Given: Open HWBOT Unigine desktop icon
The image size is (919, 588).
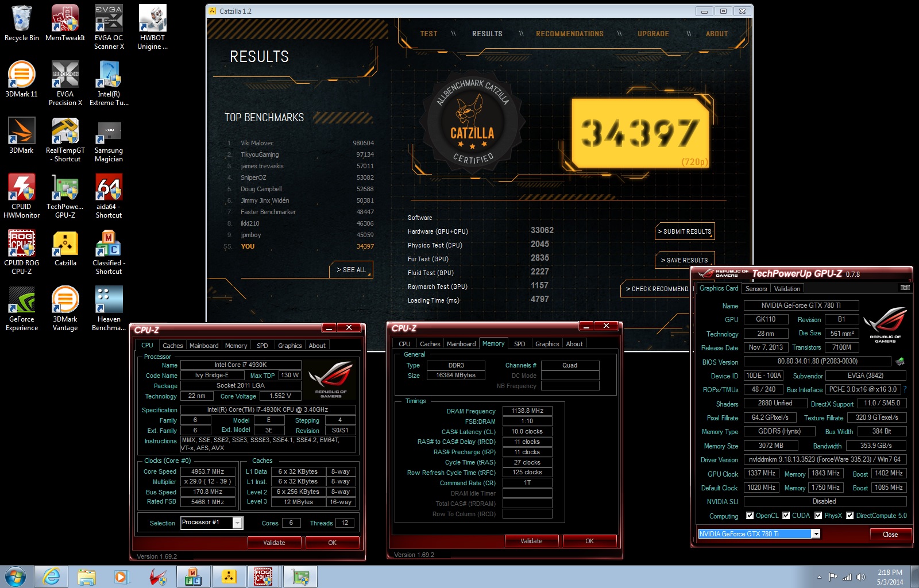Looking at the screenshot, I should tap(152, 27).
